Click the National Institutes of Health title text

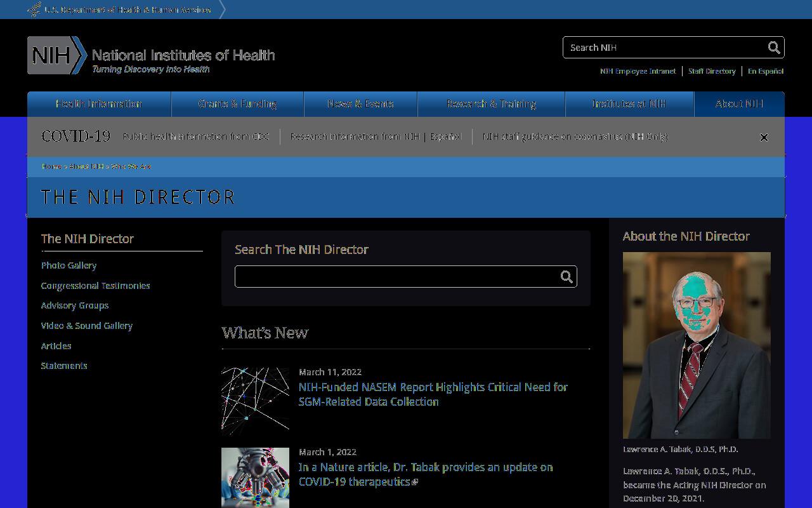[183, 55]
